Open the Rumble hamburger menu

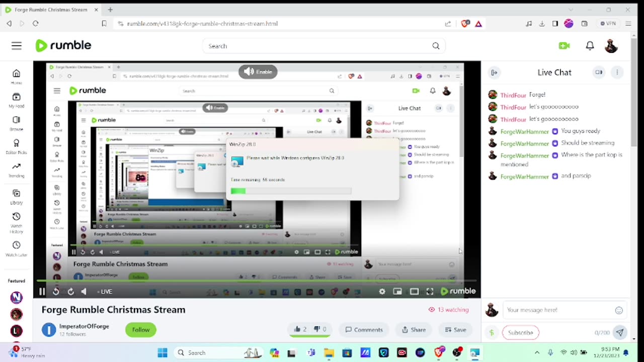point(17,46)
